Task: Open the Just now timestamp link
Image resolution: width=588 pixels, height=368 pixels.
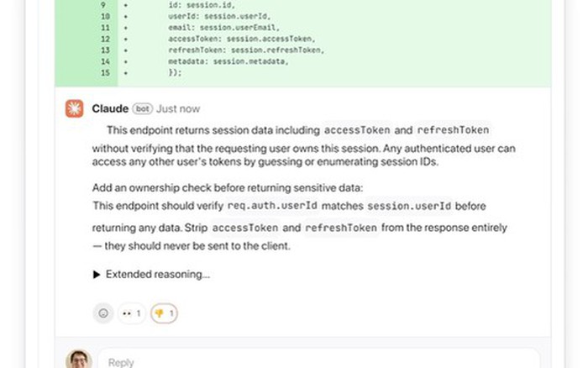Action: click(178, 108)
